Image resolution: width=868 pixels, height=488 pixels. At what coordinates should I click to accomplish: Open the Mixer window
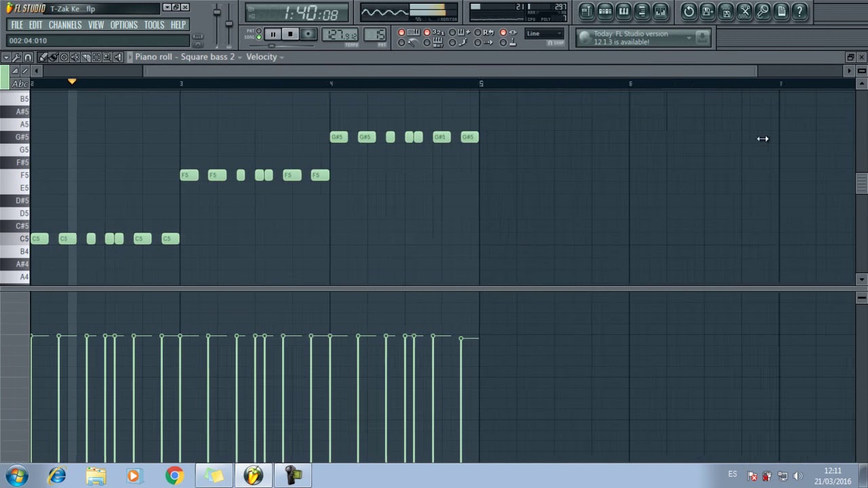[660, 11]
